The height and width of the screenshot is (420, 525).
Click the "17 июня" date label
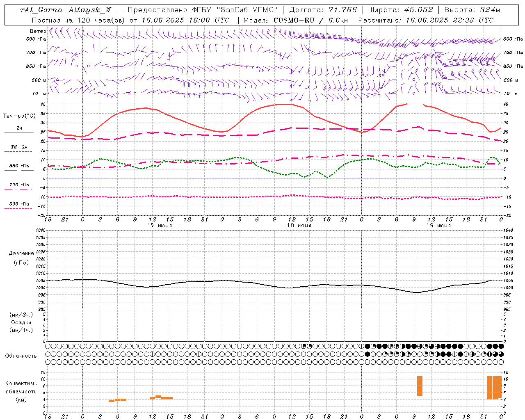[160, 226]
